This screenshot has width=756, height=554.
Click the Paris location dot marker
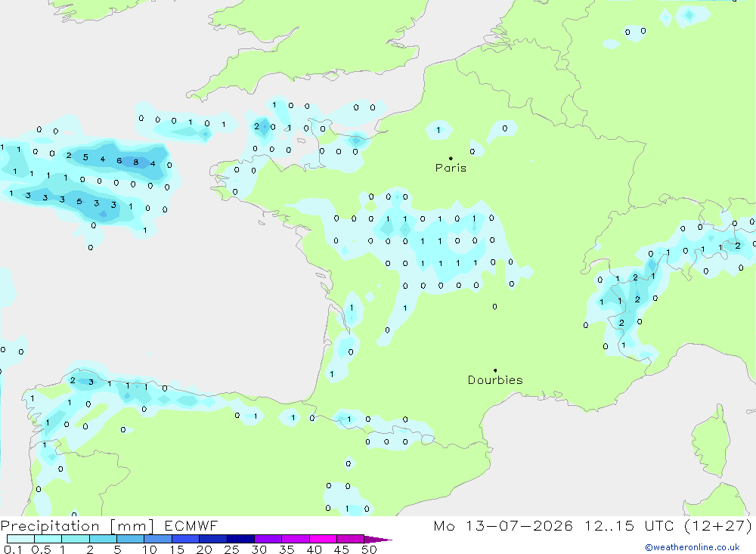pos(451,158)
